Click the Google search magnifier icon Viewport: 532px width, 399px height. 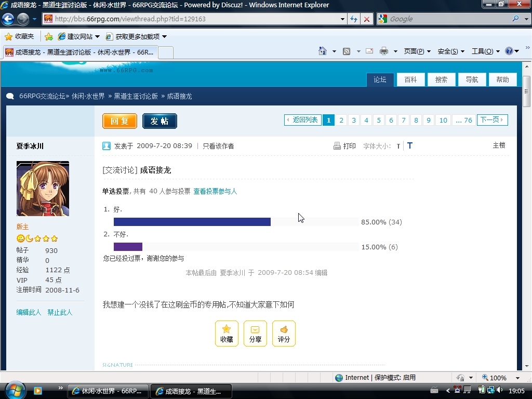[x=516, y=19]
